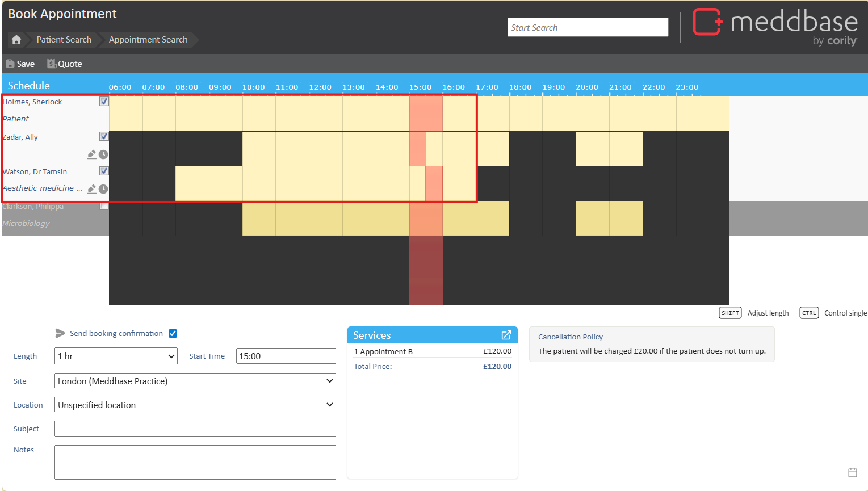Screen dimensions: 868x491
Task: Navigate to Patient Search breadcrumb
Action: tap(64, 40)
